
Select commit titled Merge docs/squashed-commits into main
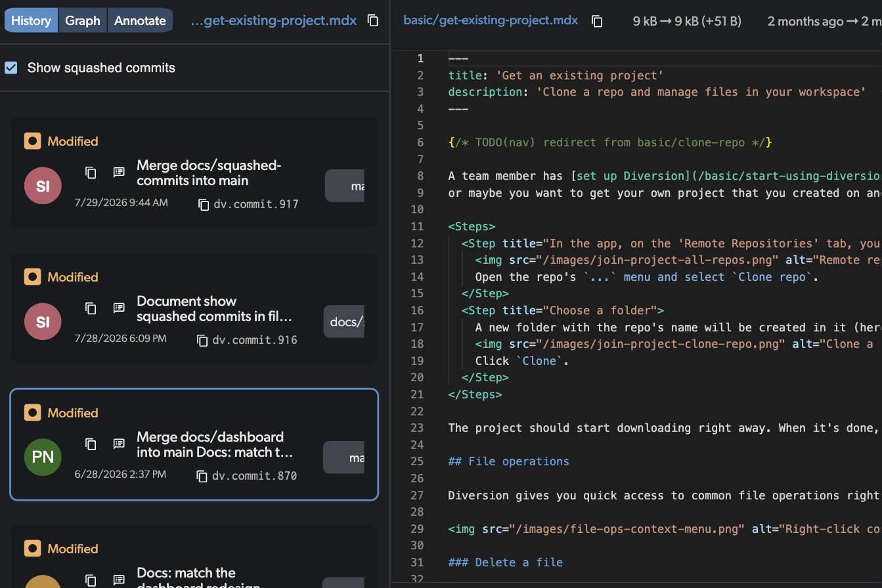point(209,173)
